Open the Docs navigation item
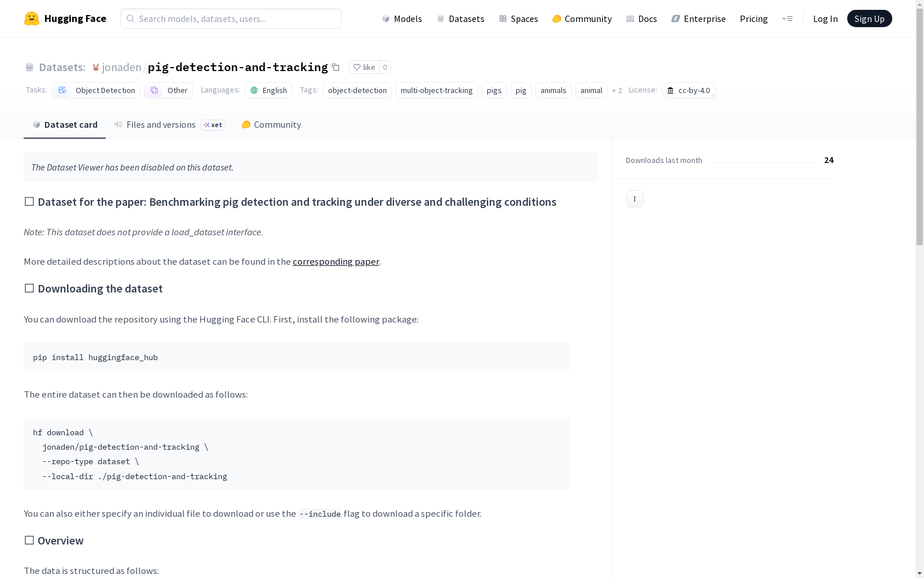 (x=642, y=18)
